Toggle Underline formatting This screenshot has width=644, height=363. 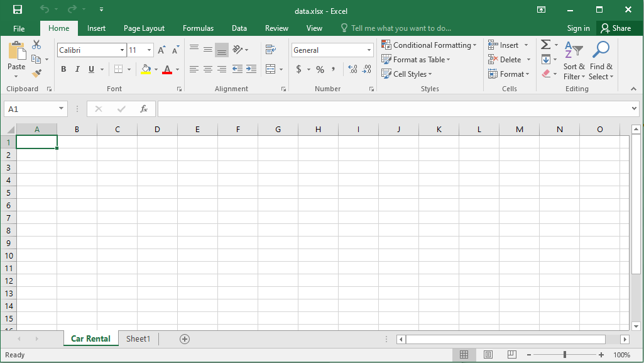(91, 69)
